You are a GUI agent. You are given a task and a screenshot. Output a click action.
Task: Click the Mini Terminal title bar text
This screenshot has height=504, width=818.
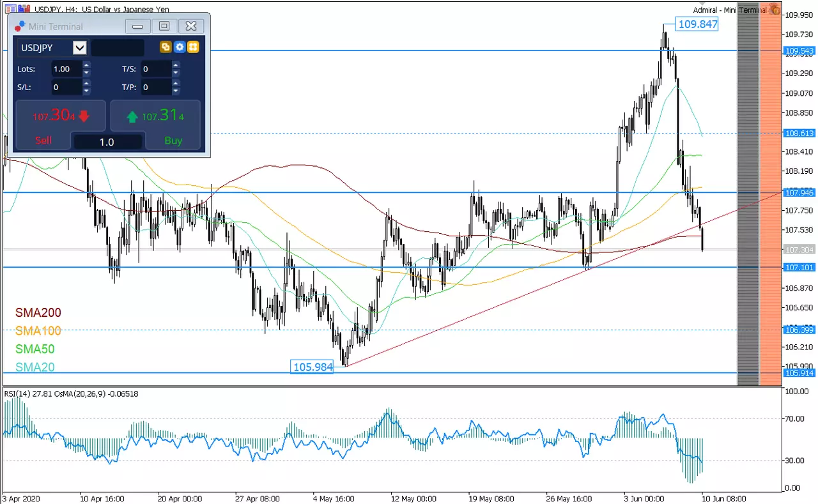click(56, 26)
